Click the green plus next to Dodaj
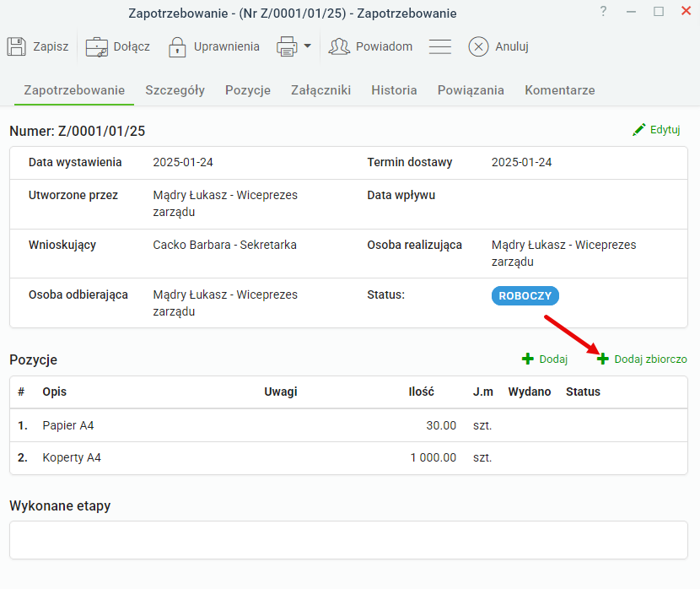 click(x=528, y=359)
